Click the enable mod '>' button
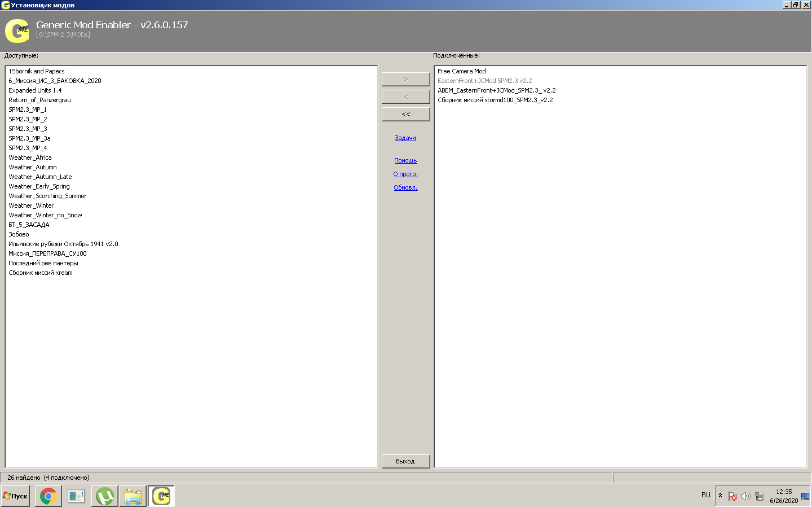The width and height of the screenshot is (812, 508). (405, 80)
